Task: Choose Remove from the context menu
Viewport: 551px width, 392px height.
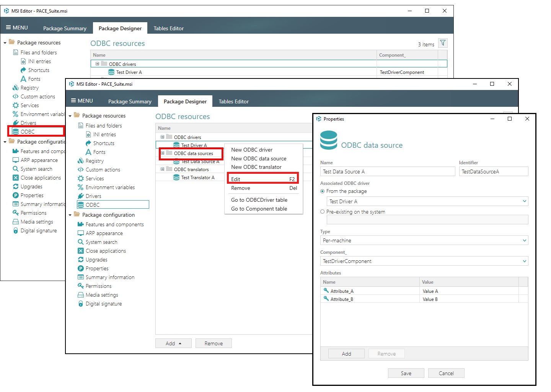Action: (x=264, y=188)
